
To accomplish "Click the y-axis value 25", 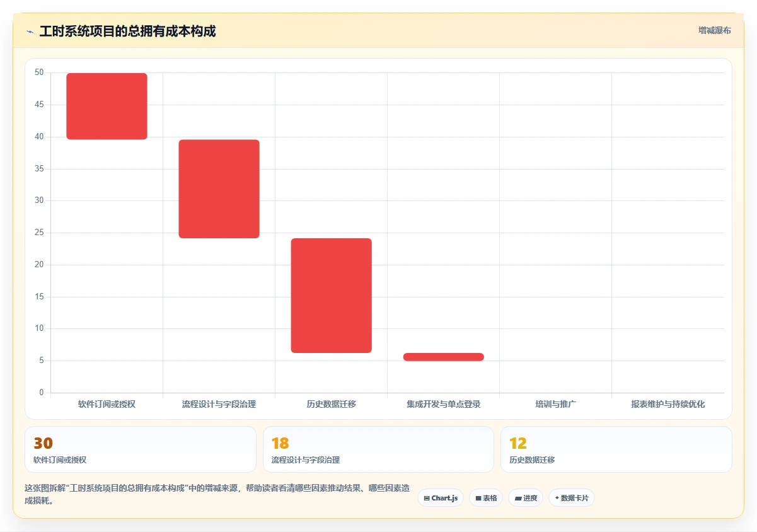I will click(39, 233).
